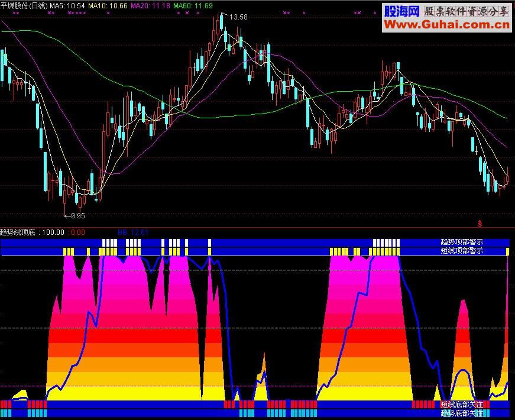Click the BB: 12.61 indicator value

pyautogui.click(x=133, y=232)
